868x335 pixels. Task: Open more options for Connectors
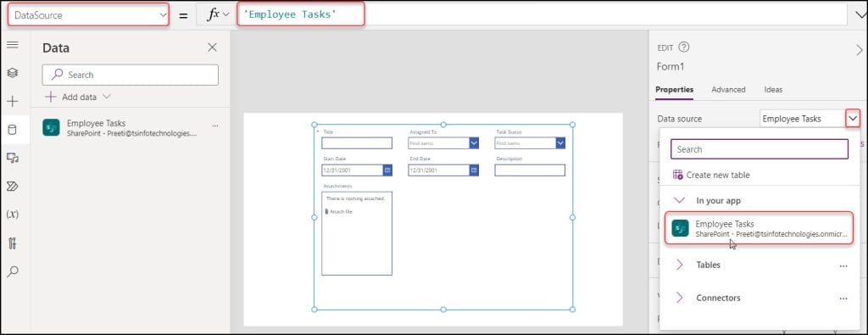(843, 299)
